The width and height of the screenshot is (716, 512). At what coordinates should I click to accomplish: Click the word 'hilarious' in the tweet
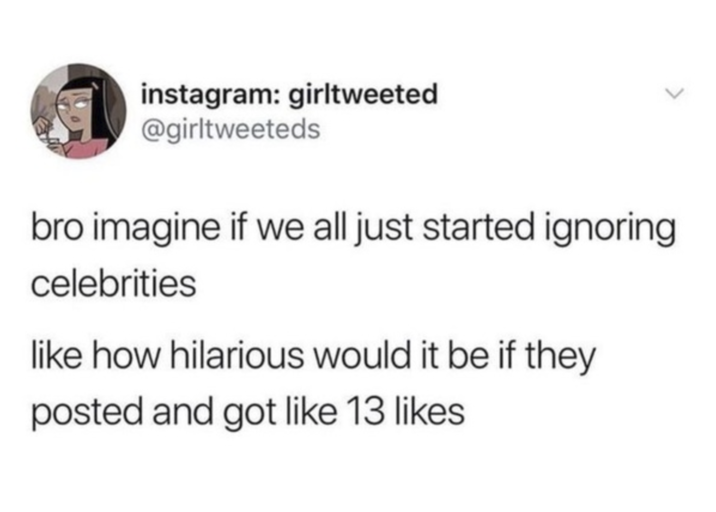(237, 356)
